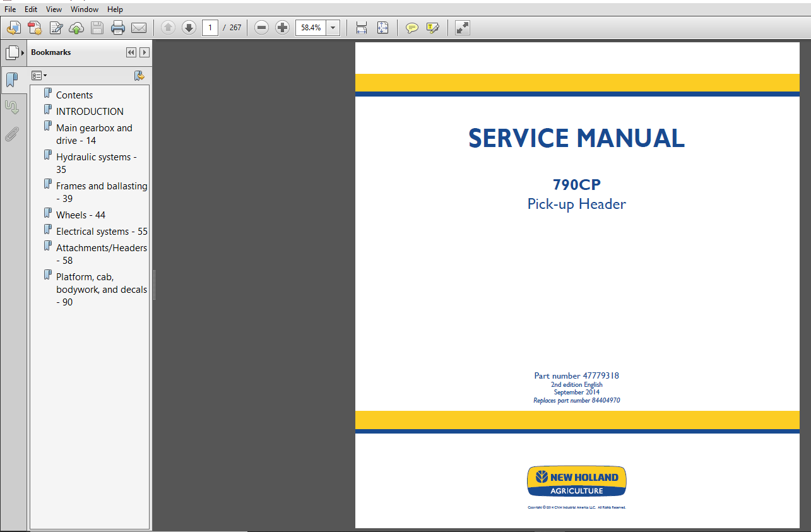
Task: Click the page number input field
Action: tap(210, 28)
